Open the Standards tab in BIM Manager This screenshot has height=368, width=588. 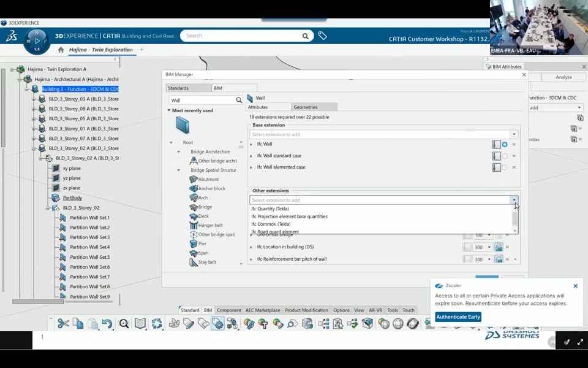point(188,88)
